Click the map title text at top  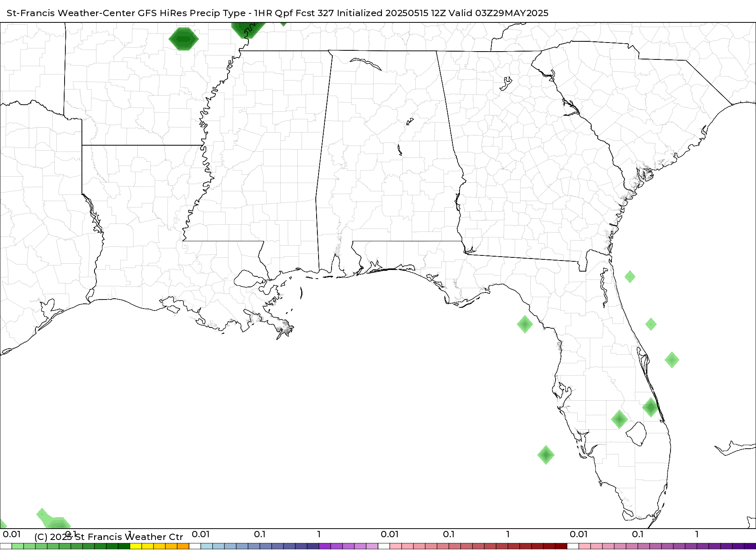click(x=277, y=13)
